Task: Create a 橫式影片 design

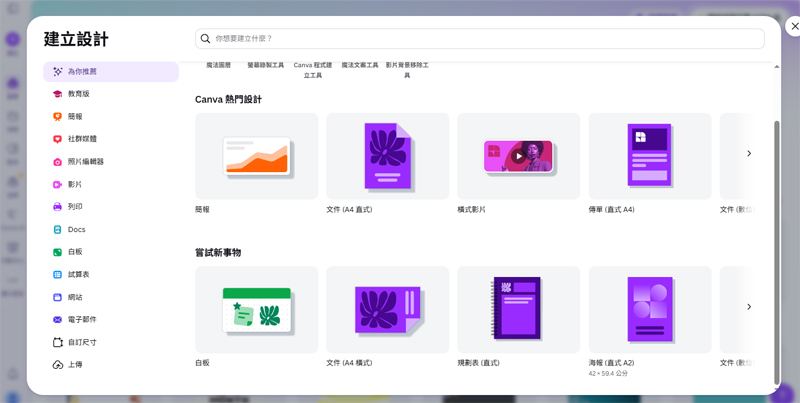Action: 518,156
